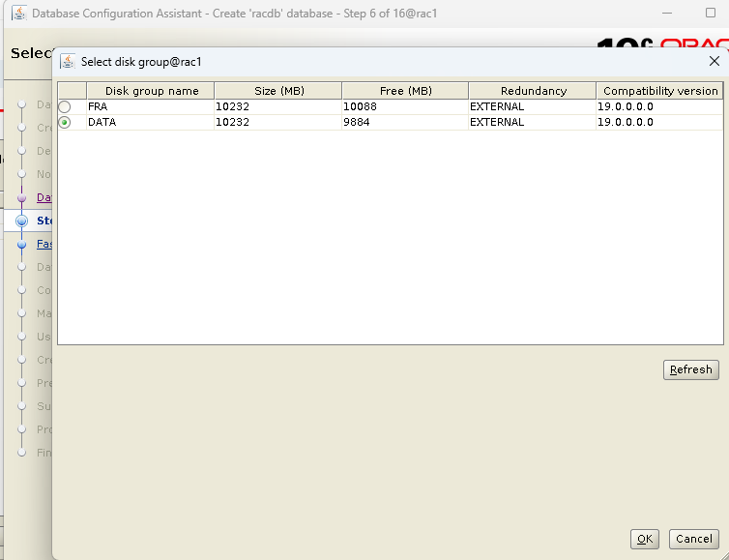Screen dimensions: 729x560
Task: Close the Select disk group dialog
Action: click(x=714, y=61)
